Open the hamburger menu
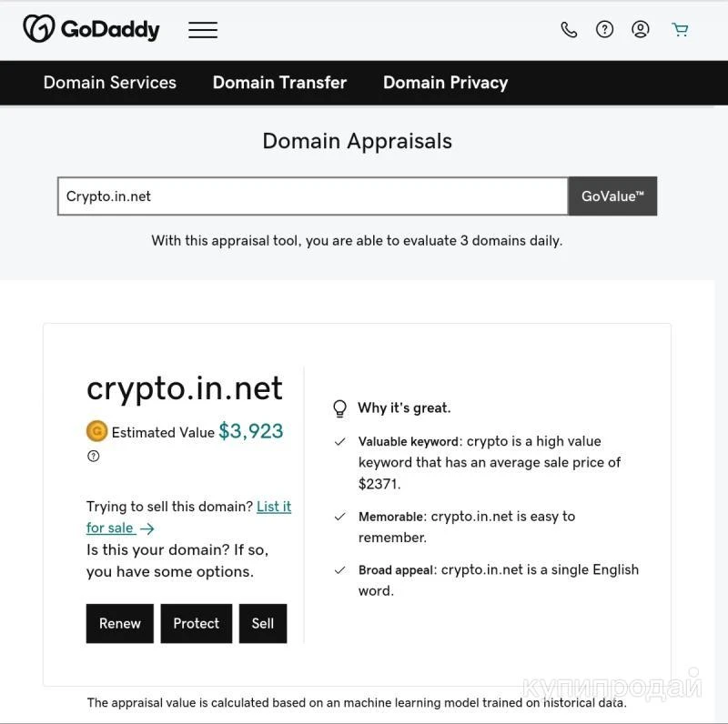The image size is (728, 724). (x=203, y=30)
